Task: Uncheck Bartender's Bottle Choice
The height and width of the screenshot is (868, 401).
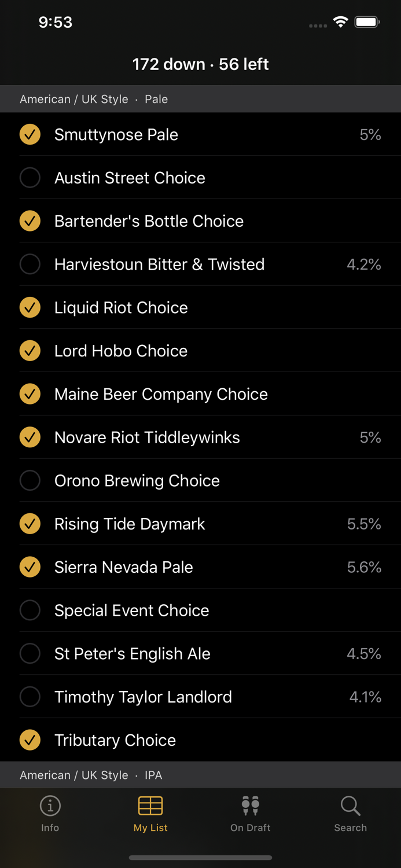Action: pos(30,221)
